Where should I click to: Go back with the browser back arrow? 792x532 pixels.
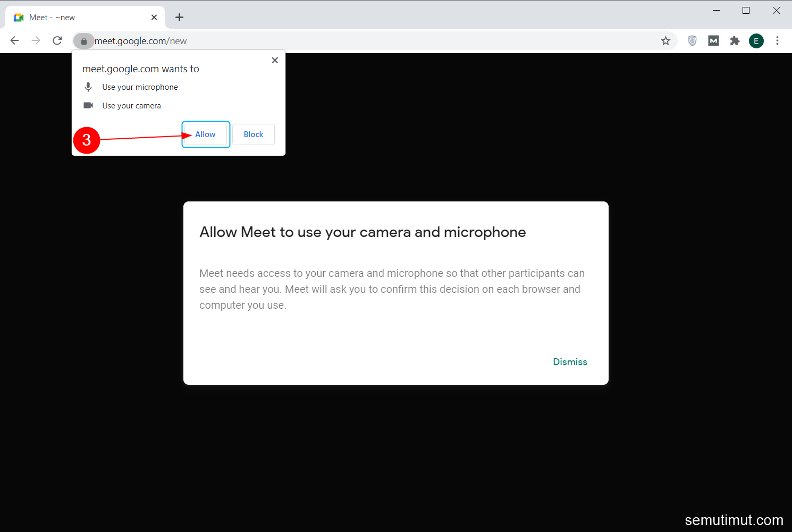(15, 41)
